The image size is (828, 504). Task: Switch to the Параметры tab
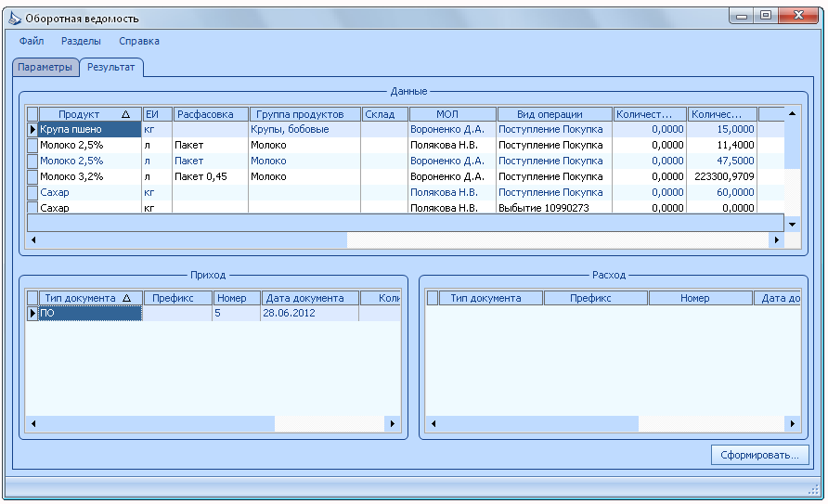pyautogui.click(x=45, y=68)
